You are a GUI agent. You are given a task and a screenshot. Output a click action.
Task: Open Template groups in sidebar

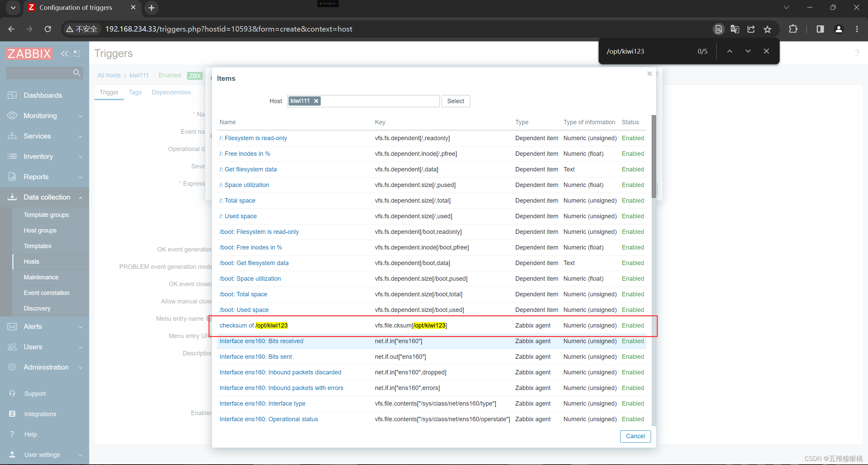click(46, 215)
